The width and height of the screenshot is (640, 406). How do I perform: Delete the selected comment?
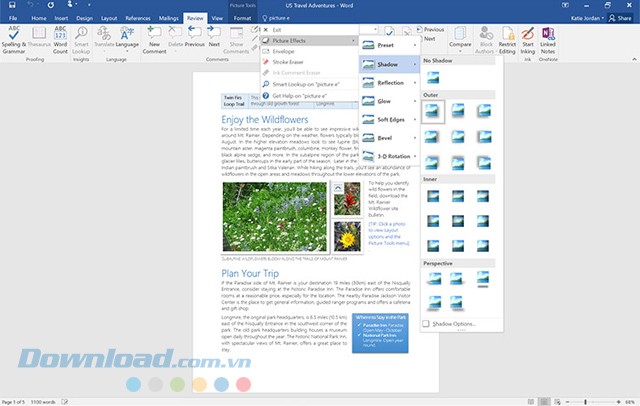[x=176, y=38]
